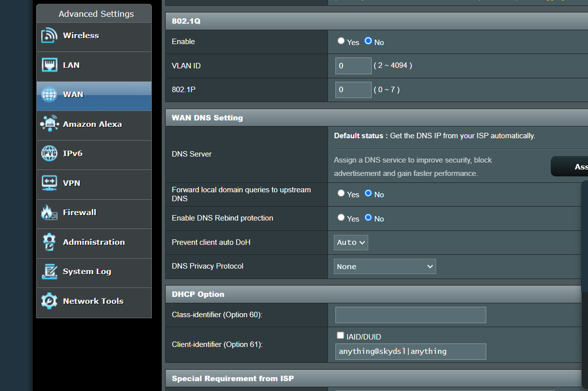
Task: Expand the DNS Privacy Protocol dropdown
Action: pos(385,266)
